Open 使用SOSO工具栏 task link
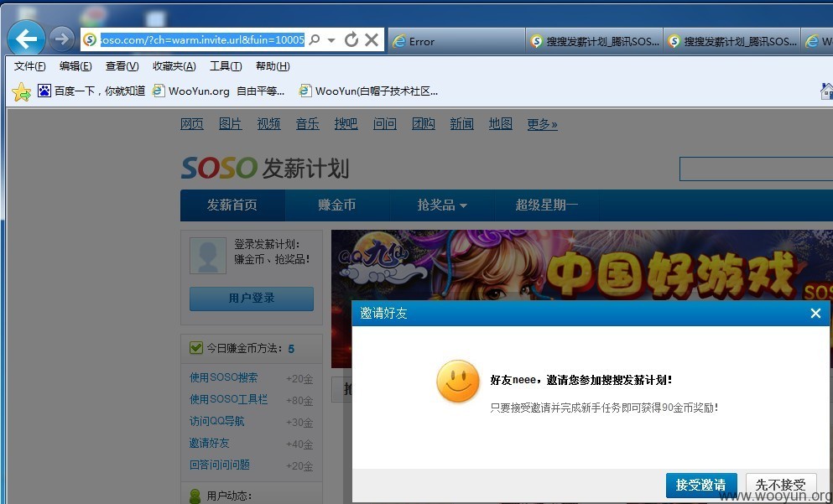Image resolution: width=833 pixels, height=504 pixels. [x=228, y=399]
